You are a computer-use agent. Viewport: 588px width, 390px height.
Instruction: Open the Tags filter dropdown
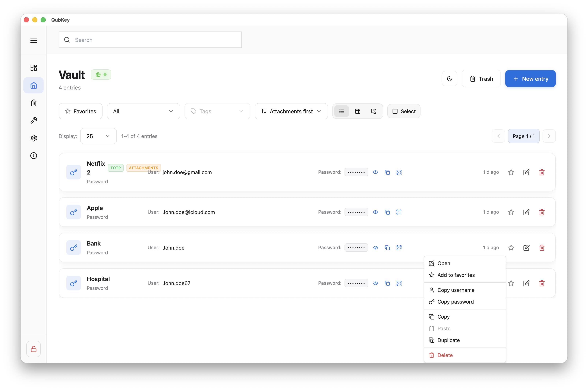(x=217, y=111)
